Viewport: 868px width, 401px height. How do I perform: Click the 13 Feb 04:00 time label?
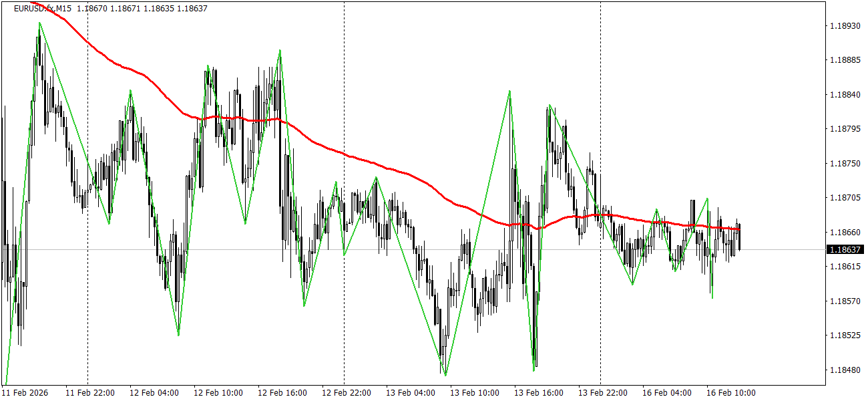[411, 393]
